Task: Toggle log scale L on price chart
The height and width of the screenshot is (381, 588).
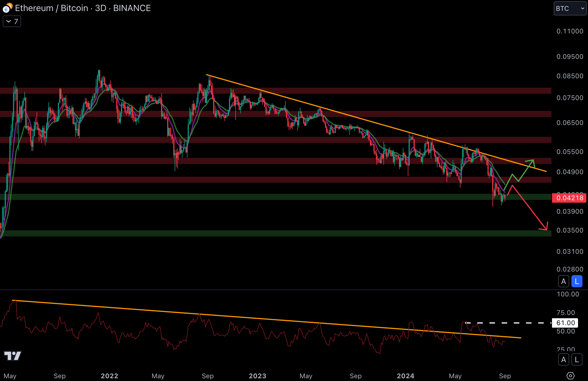Action: [x=577, y=281]
